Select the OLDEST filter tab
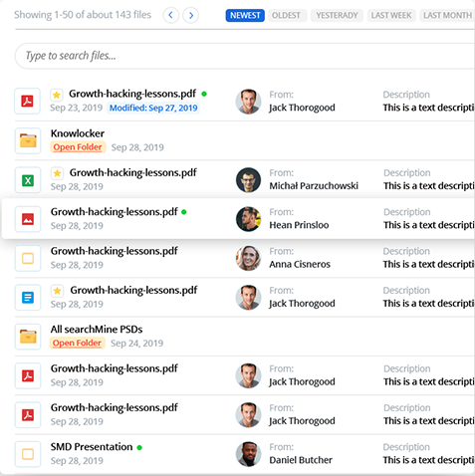This screenshot has width=475, height=476. click(286, 16)
